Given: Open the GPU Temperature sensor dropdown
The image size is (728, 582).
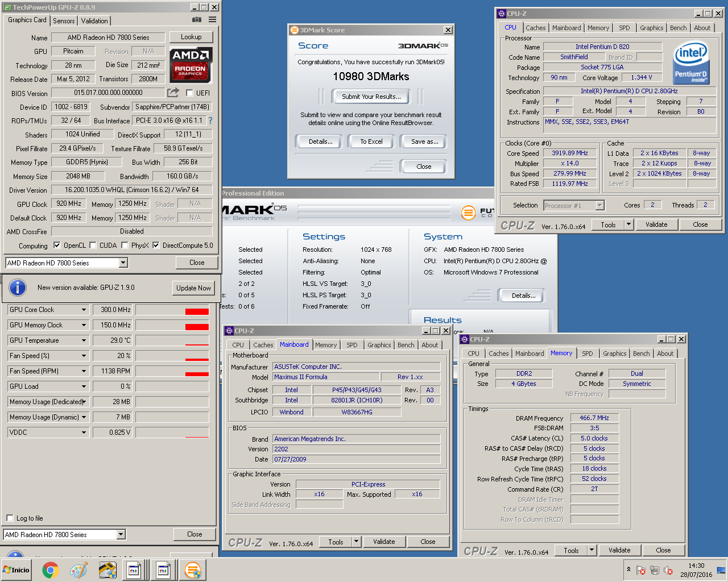Looking at the screenshot, I should pyautogui.click(x=84, y=340).
